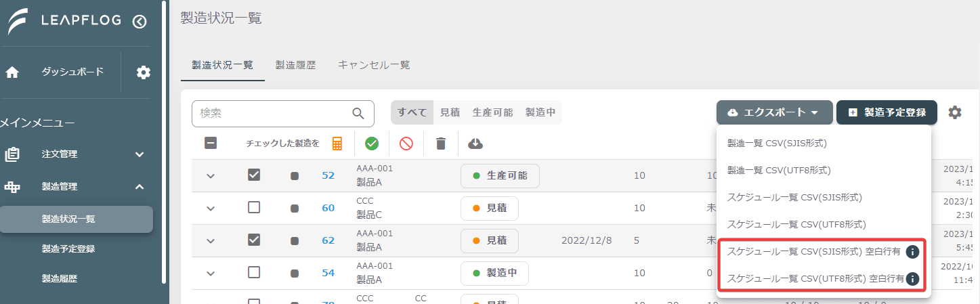The height and width of the screenshot is (304, 980).
Task: Filter the list by 見積
Action: click(450, 112)
